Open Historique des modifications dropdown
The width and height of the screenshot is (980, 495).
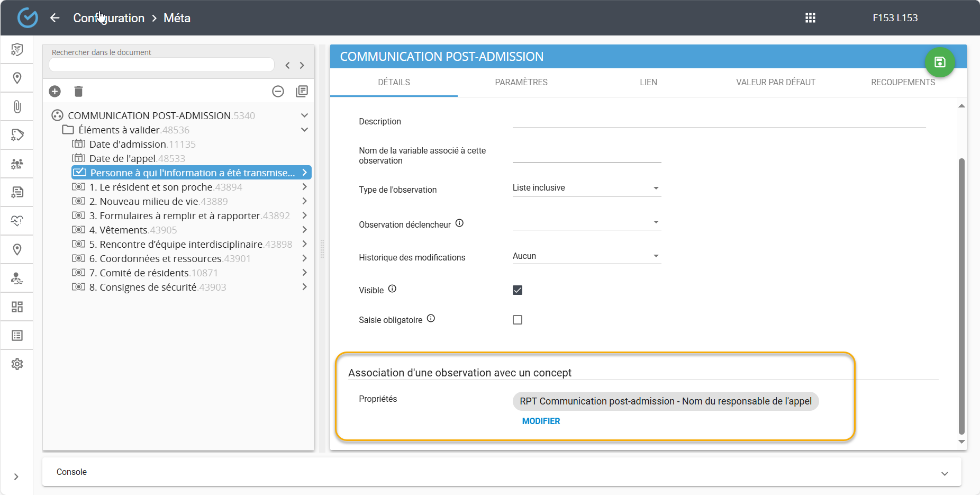pyautogui.click(x=586, y=256)
